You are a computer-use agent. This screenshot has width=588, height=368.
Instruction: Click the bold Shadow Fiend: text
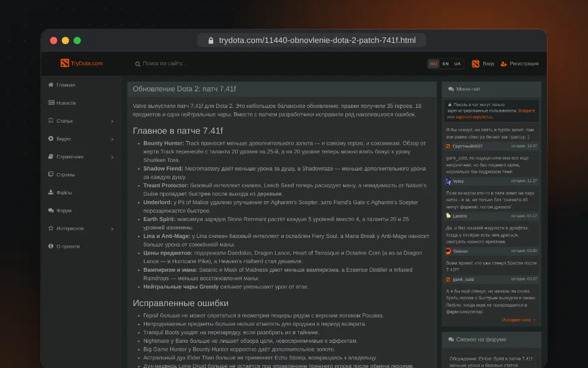(163, 169)
